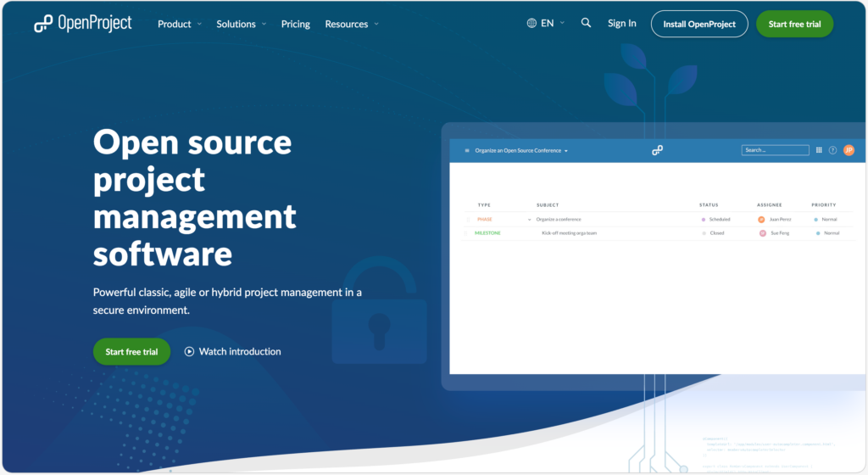Expand the Product dropdown menu
The image size is (868, 475).
tap(180, 24)
